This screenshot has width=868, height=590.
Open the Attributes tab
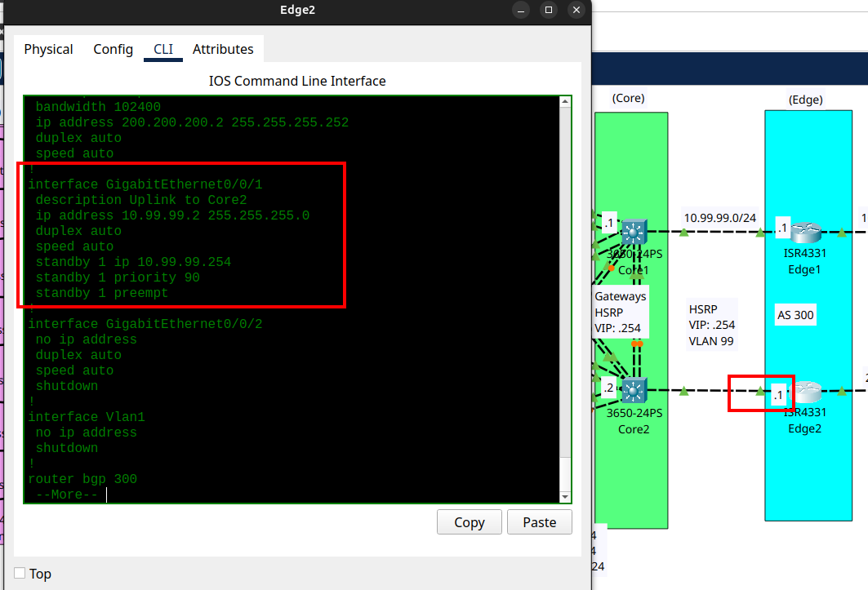point(223,49)
